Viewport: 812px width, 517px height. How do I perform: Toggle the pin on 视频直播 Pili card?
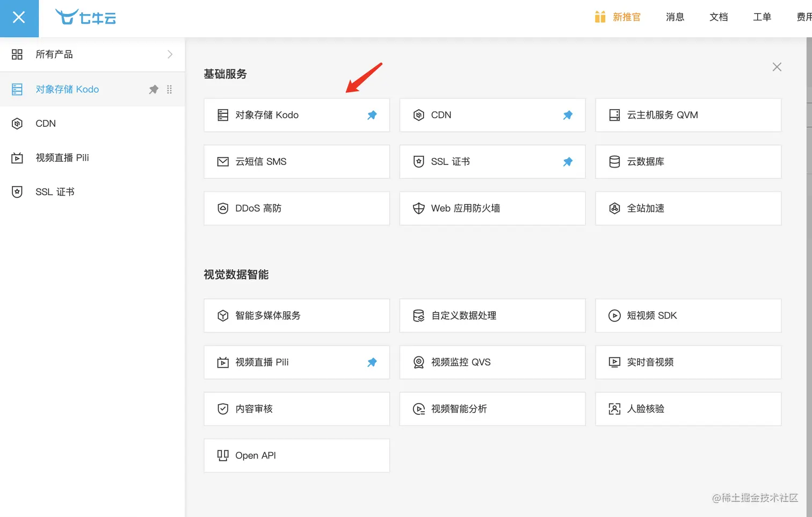tap(372, 363)
